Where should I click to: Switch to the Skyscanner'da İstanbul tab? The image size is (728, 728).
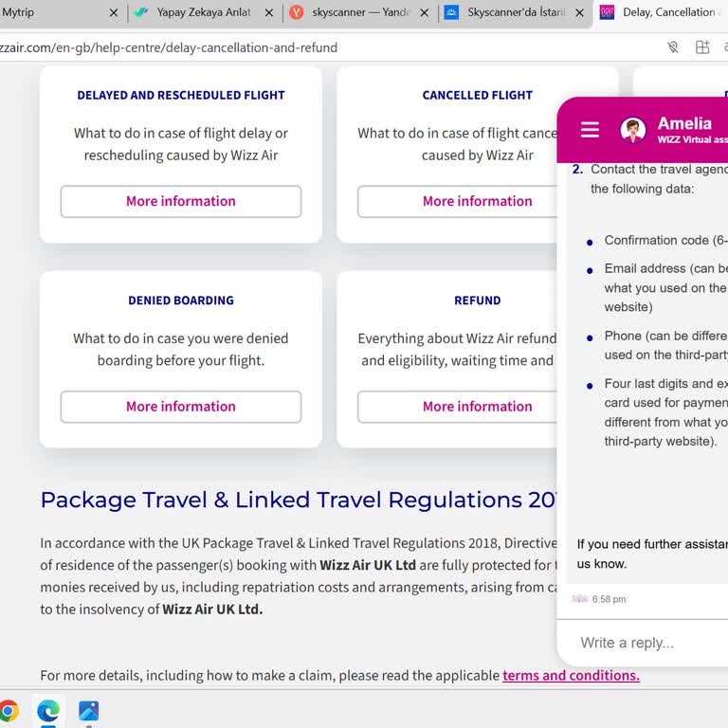click(x=516, y=12)
